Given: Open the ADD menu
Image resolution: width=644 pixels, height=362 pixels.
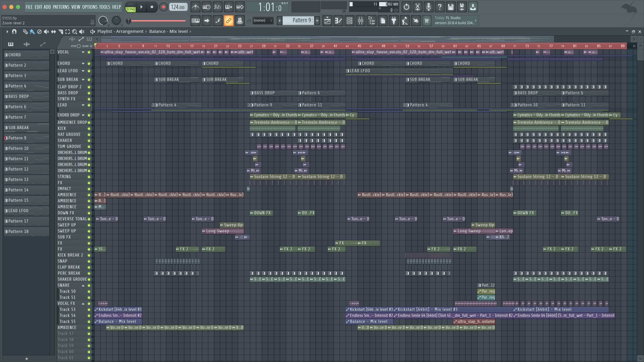Looking at the screenshot, I should click(x=47, y=7).
